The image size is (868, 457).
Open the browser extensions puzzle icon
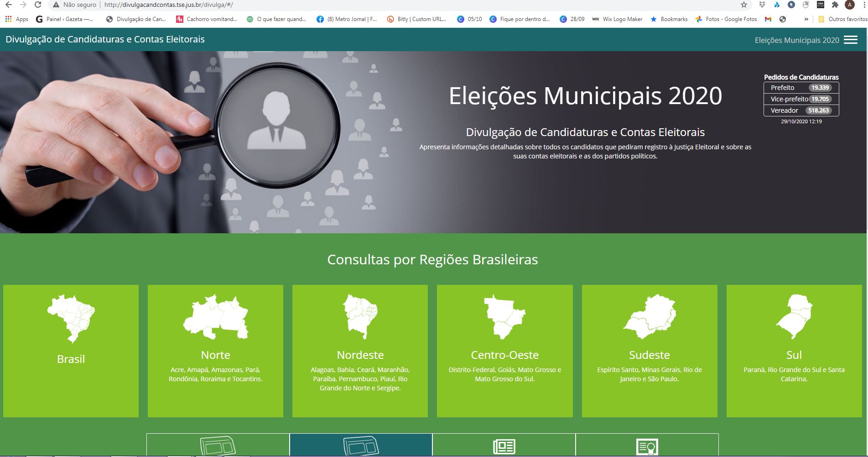coord(835,5)
